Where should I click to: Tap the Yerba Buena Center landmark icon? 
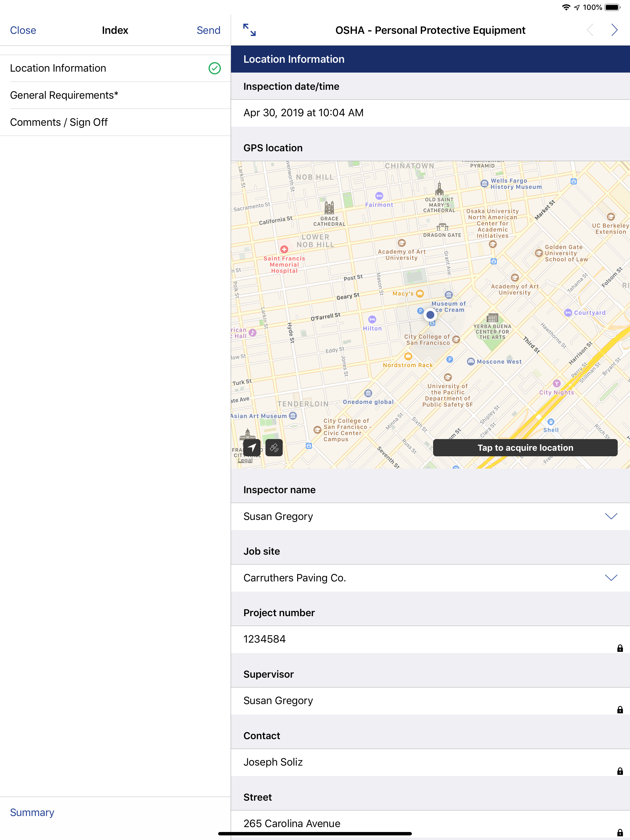pyautogui.click(x=492, y=318)
